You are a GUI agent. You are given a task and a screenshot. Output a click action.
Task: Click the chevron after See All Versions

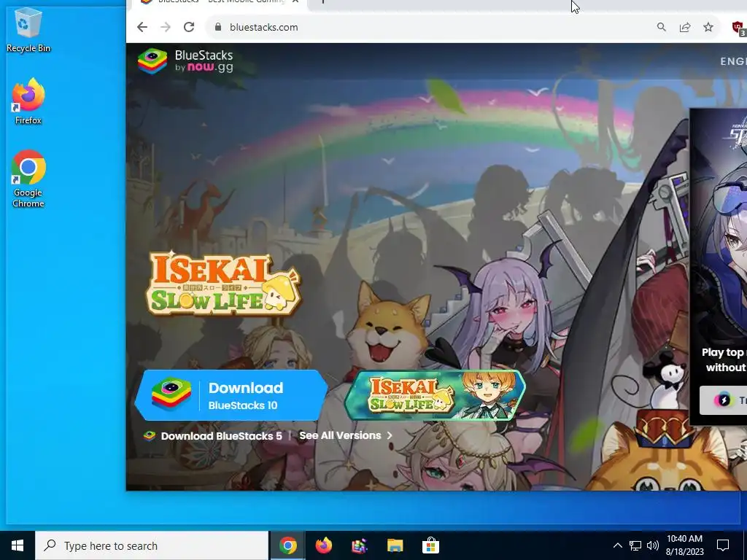pyautogui.click(x=390, y=436)
